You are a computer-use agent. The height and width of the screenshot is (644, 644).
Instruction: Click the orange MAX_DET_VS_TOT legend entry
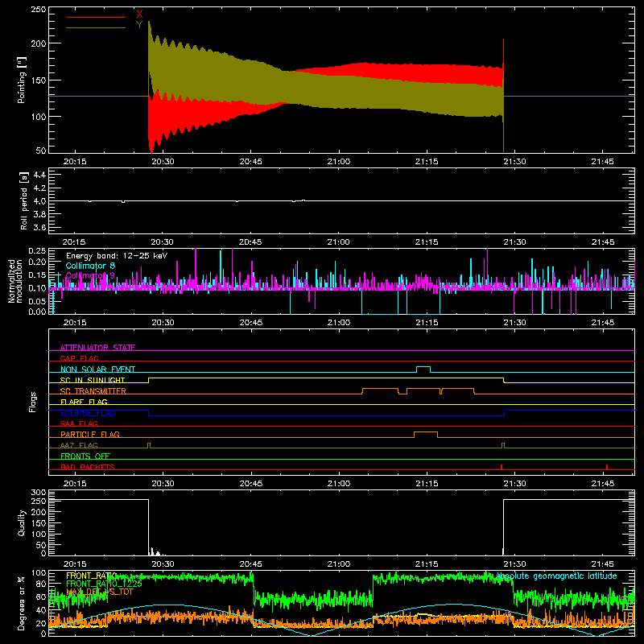tap(99, 592)
